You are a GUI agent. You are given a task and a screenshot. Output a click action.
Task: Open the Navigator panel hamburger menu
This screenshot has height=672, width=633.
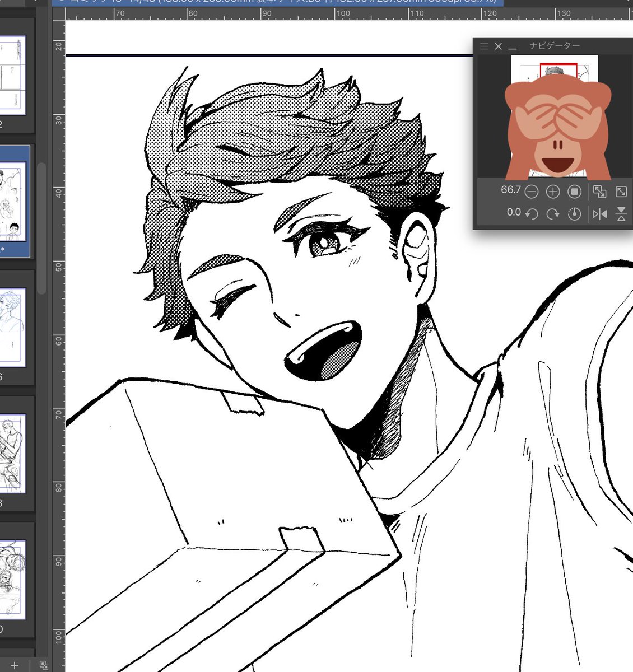point(484,46)
